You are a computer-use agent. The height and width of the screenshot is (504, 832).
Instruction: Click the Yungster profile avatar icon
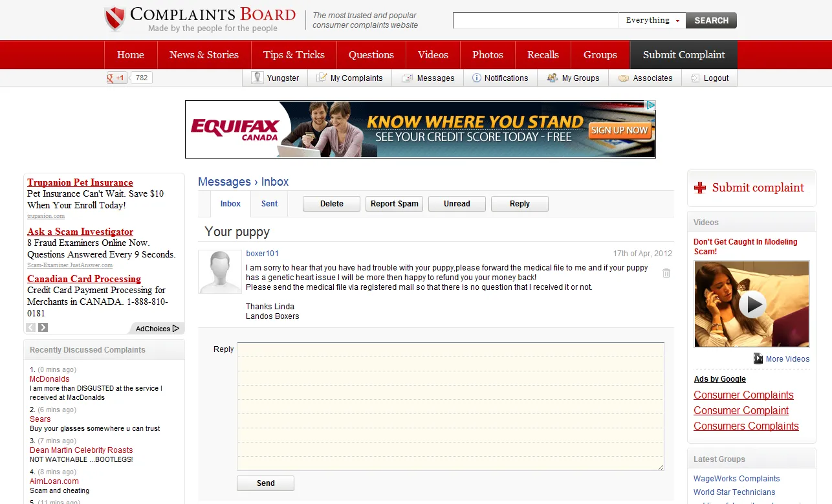[x=257, y=78]
